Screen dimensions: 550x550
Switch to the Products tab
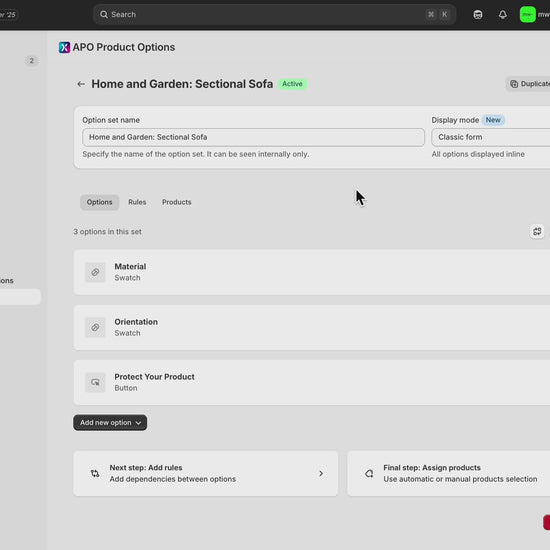coord(177,202)
